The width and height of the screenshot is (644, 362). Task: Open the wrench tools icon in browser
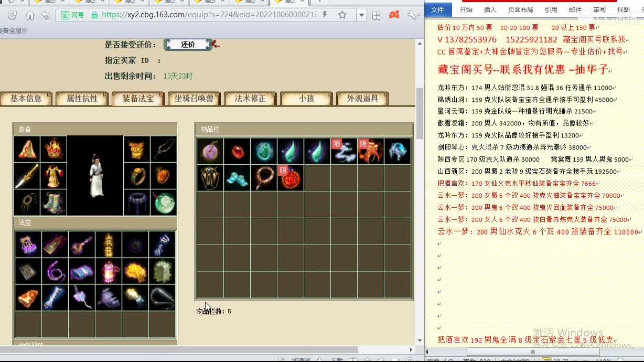tap(412, 15)
